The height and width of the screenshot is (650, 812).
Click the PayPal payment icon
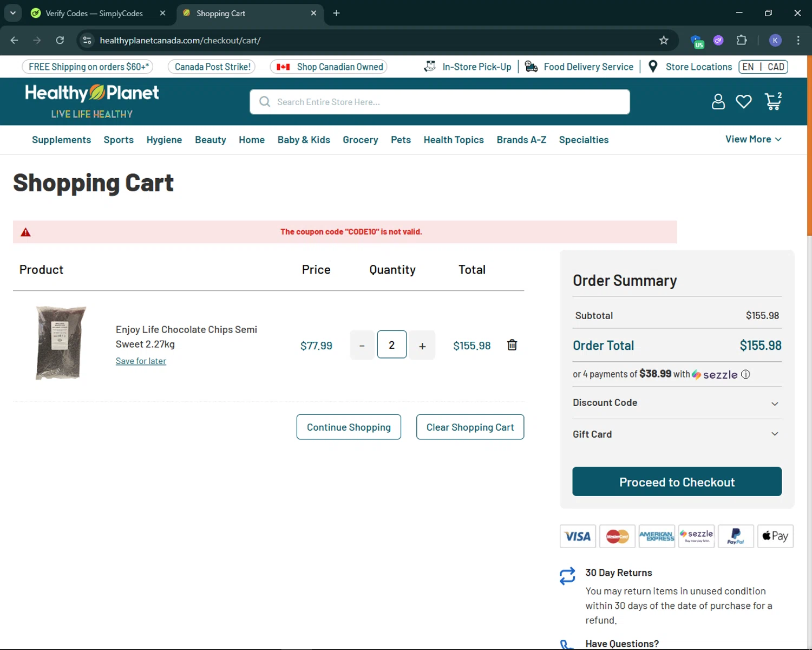click(x=736, y=536)
